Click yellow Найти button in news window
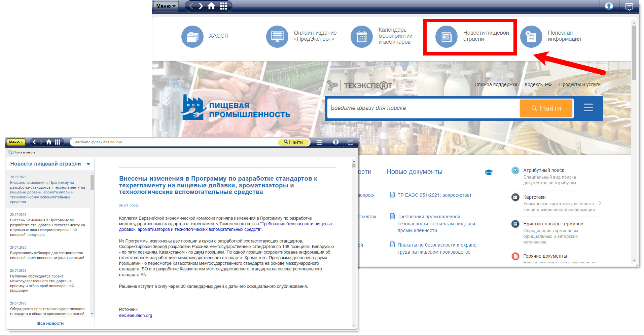Viewport: 644px width, 335px height. [293, 142]
